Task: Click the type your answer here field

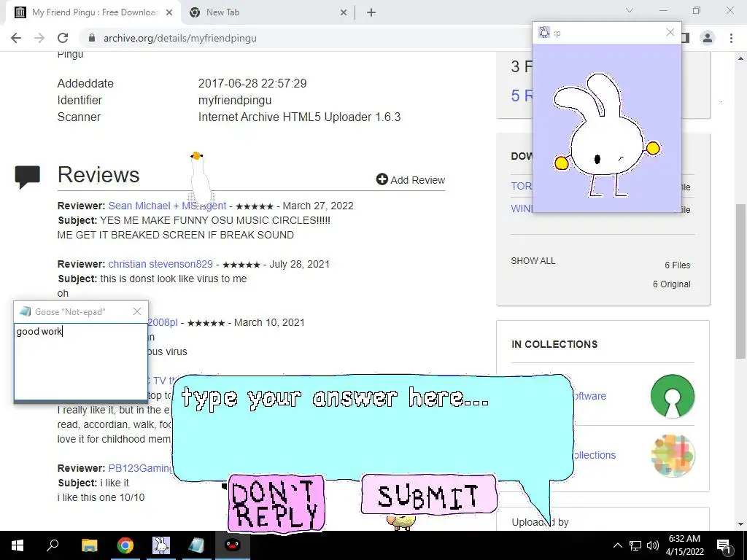Action: [x=373, y=427]
